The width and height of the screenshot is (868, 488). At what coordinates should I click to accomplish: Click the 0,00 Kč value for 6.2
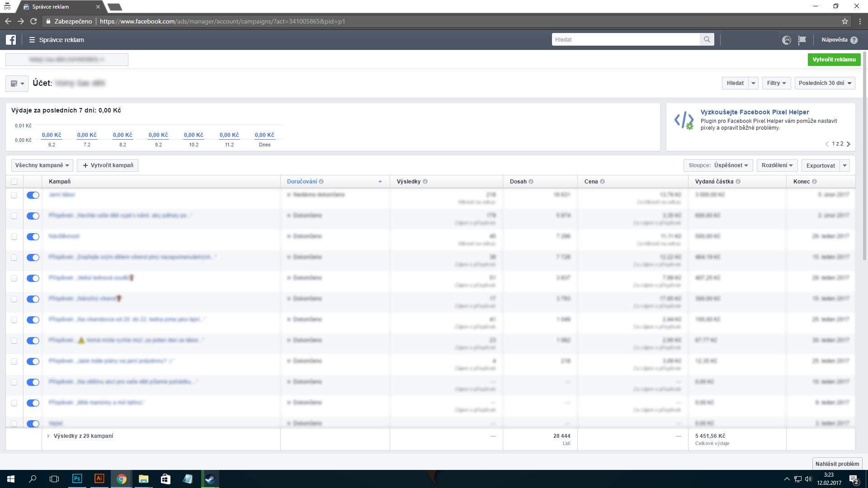point(52,135)
